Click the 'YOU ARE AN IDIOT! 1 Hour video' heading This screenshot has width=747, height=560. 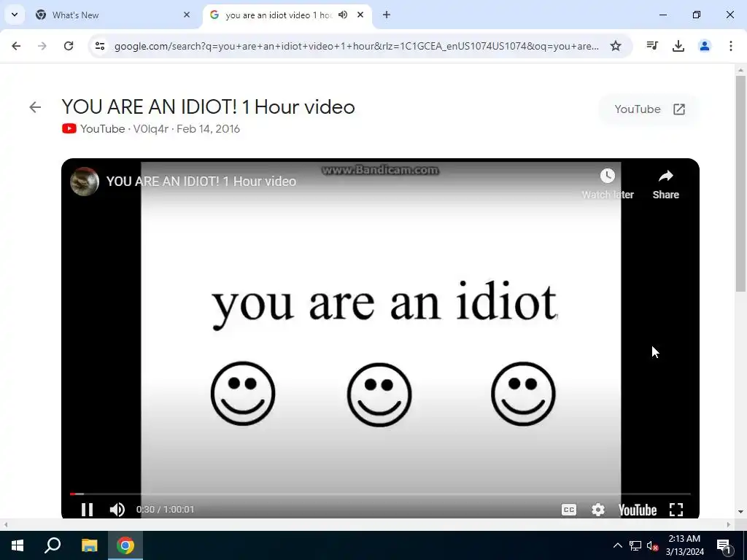pos(208,107)
